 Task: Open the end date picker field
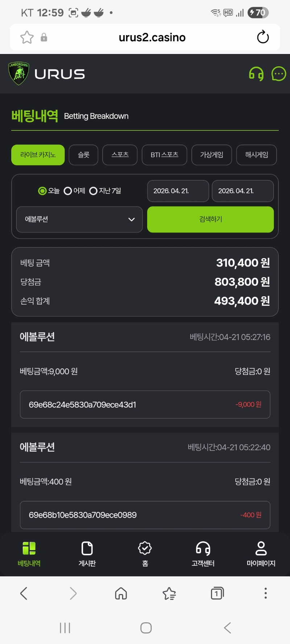click(243, 191)
